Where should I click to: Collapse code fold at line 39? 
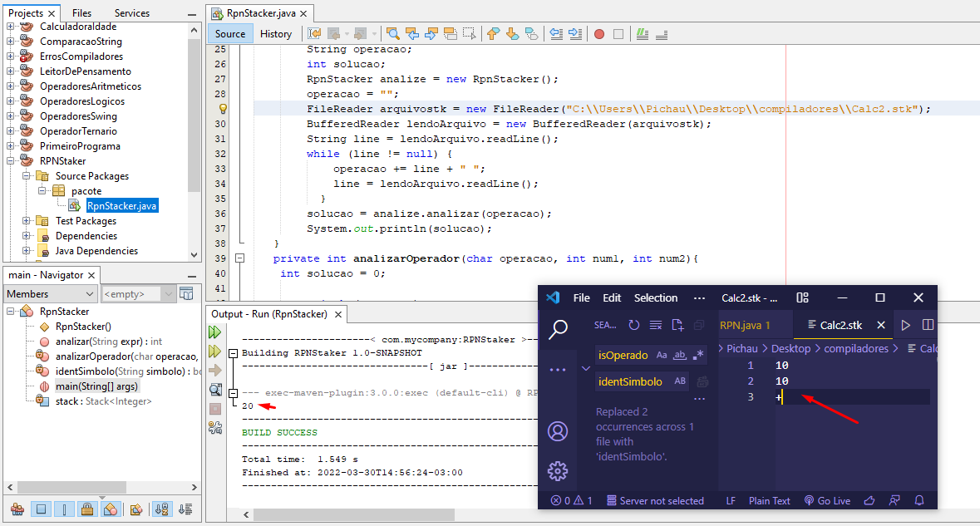coord(239,258)
